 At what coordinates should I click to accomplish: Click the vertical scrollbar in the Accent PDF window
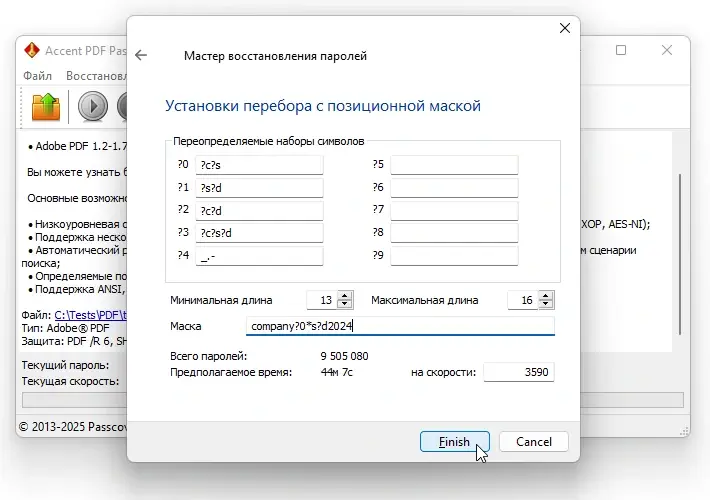click(680, 254)
